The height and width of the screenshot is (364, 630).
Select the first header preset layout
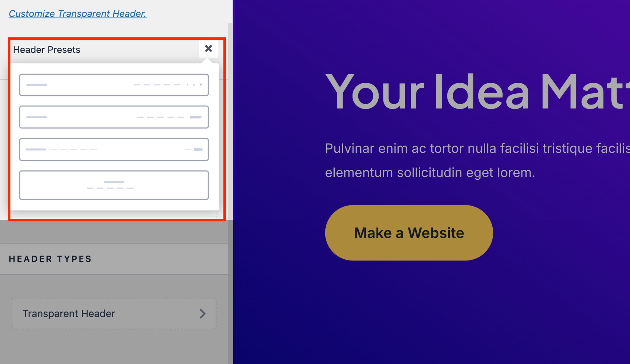[x=114, y=85]
